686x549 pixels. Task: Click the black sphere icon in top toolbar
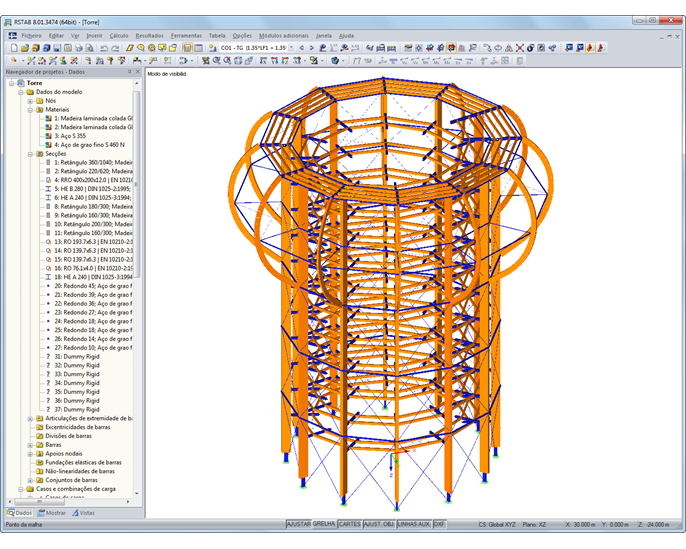coord(530,48)
